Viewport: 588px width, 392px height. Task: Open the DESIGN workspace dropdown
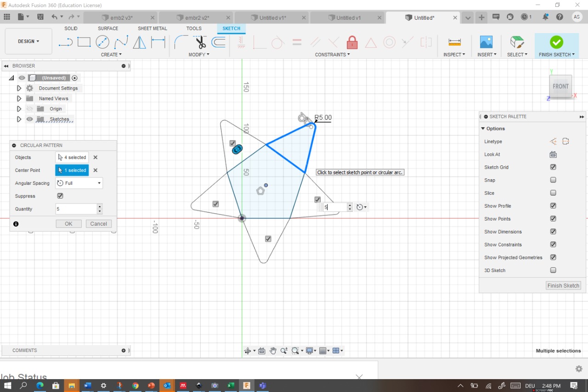coord(28,41)
